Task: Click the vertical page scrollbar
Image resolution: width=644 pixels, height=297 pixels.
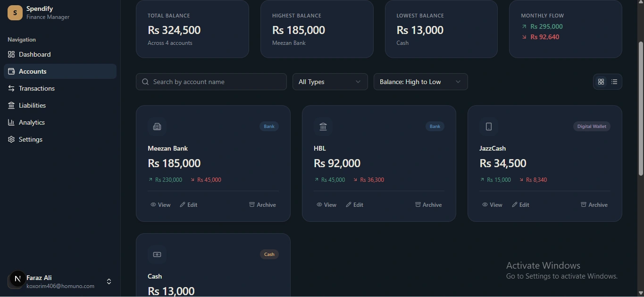Action: tap(641, 109)
